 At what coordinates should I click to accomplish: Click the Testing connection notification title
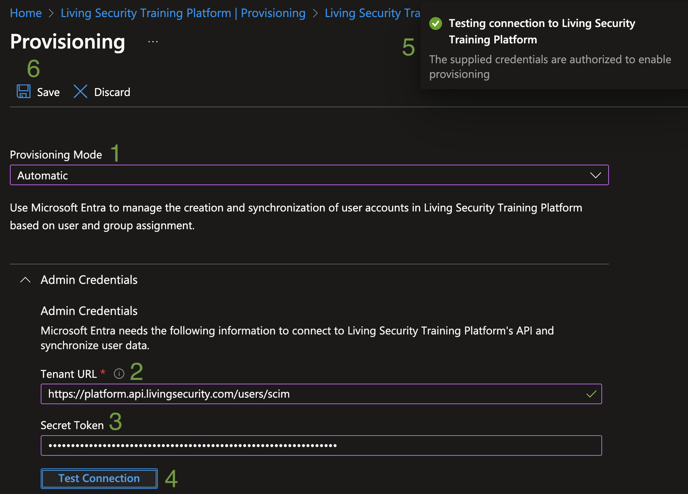tap(542, 31)
